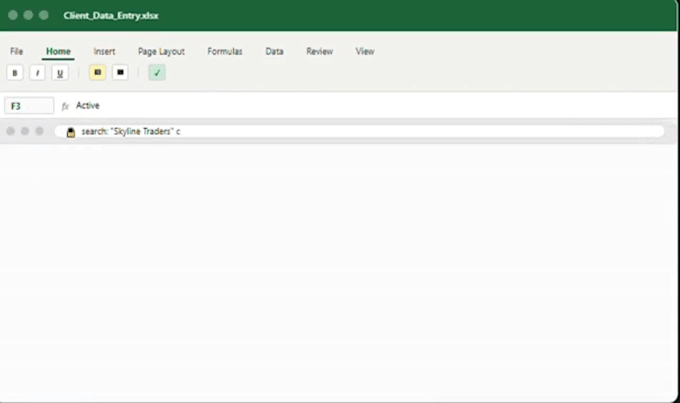Click the yellow highlight fill icon
The height and width of the screenshot is (403, 680).
(x=98, y=72)
